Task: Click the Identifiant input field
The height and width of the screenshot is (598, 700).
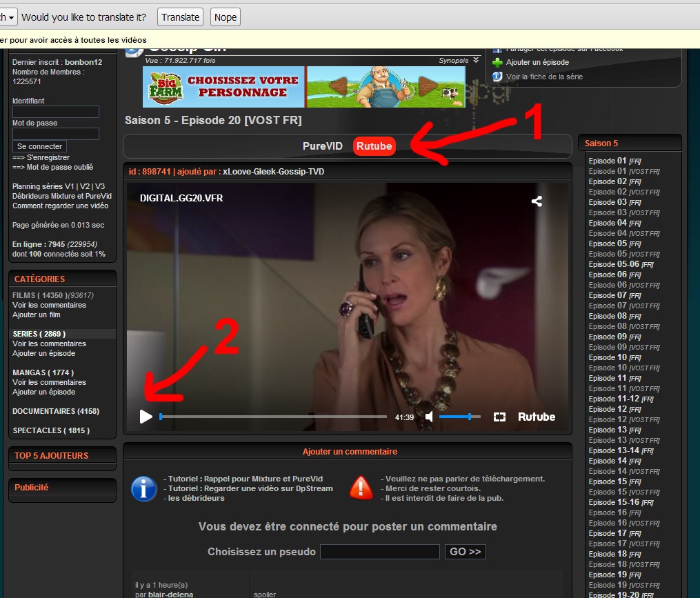Action: [56, 112]
